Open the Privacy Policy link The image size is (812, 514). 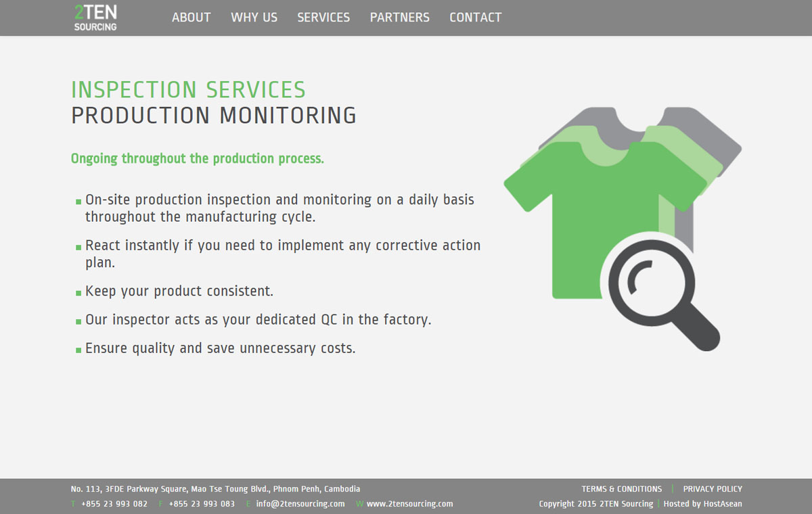pyautogui.click(x=713, y=489)
